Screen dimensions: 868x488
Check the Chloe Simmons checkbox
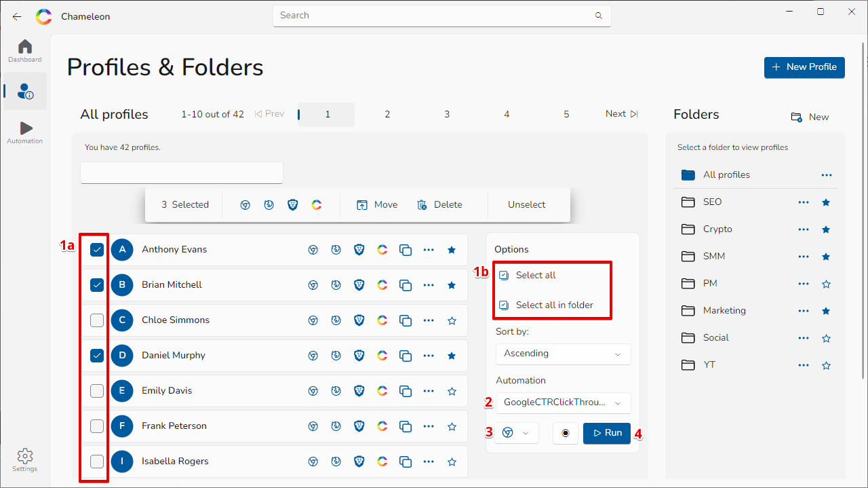click(x=97, y=320)
